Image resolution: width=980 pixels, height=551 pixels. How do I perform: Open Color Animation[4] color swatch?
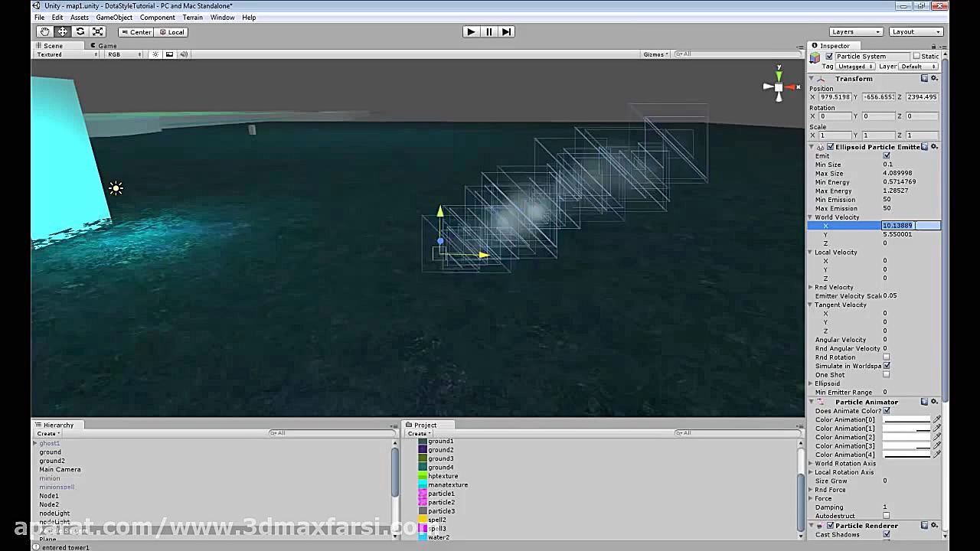pos(907,455)
